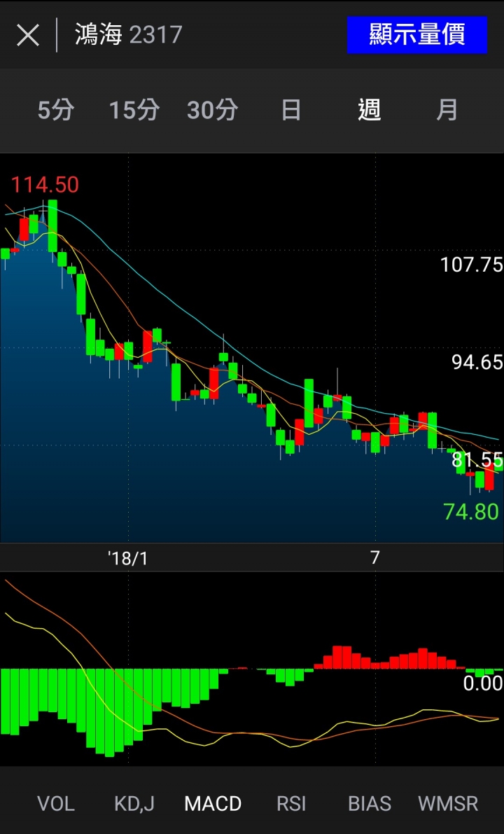The height and width of the screenshot is (834, 504).
Task: Select the 日 daily chart tab
Action: [290, 111]
